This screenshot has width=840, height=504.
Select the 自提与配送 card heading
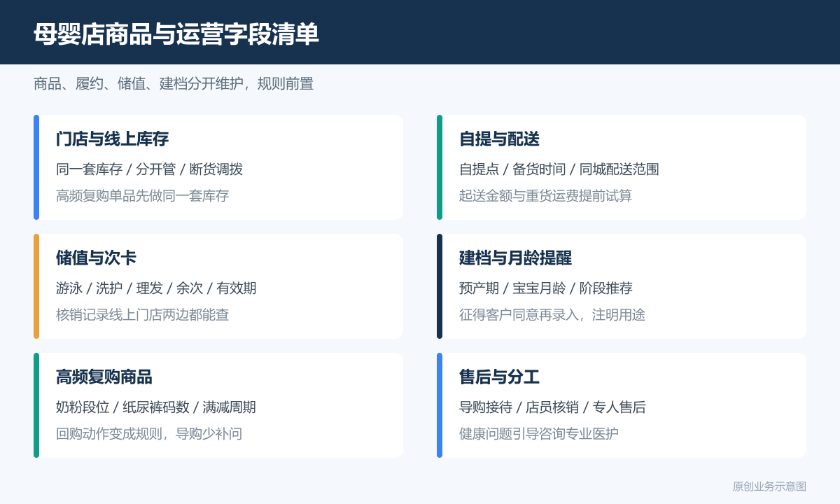(499, 139)
